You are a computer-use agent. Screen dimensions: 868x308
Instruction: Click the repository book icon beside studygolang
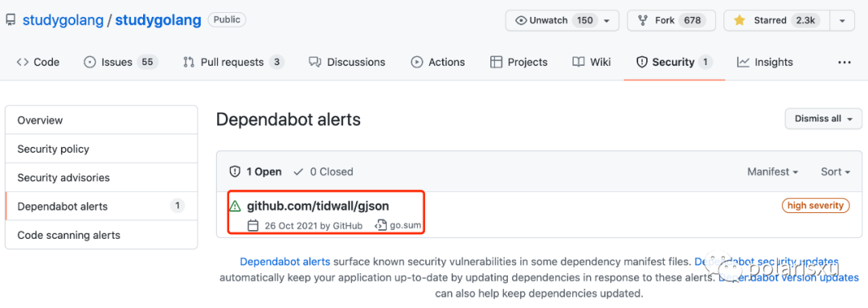(10, 20)
